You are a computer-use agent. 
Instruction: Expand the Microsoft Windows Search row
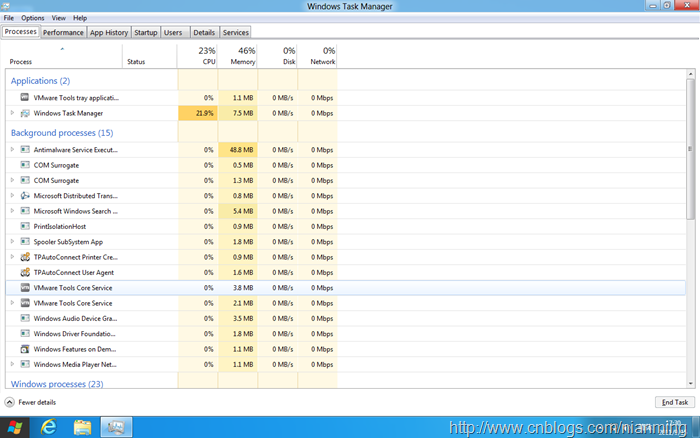[12, 211]
